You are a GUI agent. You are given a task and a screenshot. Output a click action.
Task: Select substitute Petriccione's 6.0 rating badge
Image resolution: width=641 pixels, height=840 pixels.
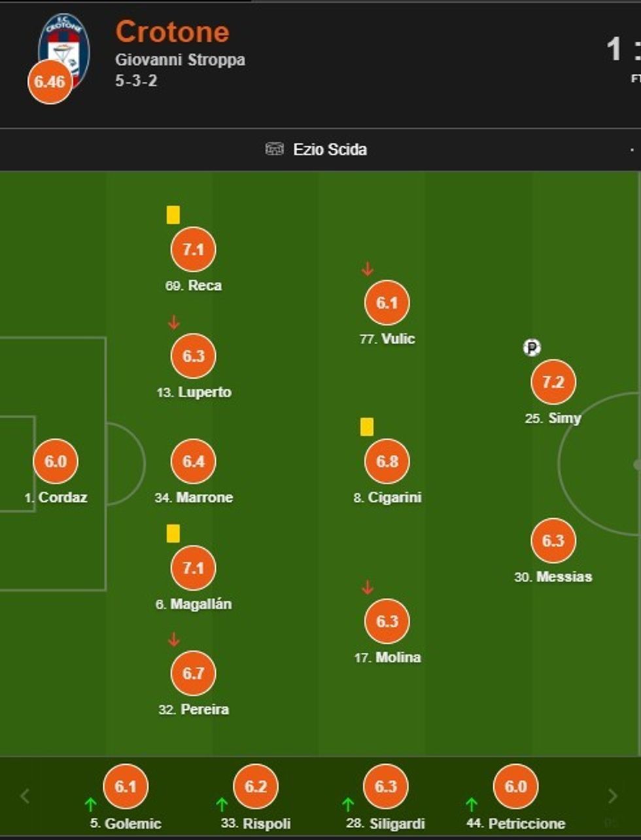click(x=515, y=786)
